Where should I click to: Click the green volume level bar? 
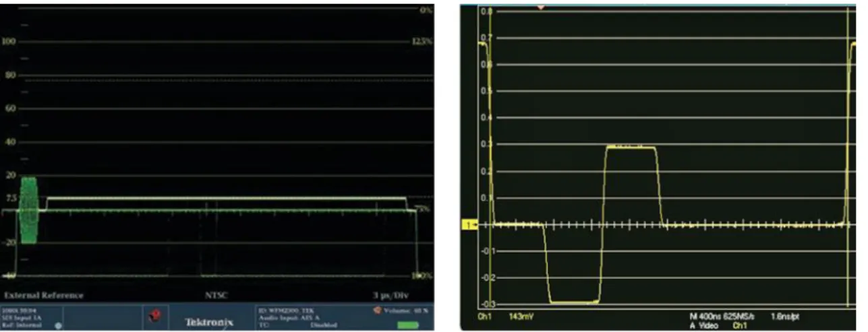point(408,325)
